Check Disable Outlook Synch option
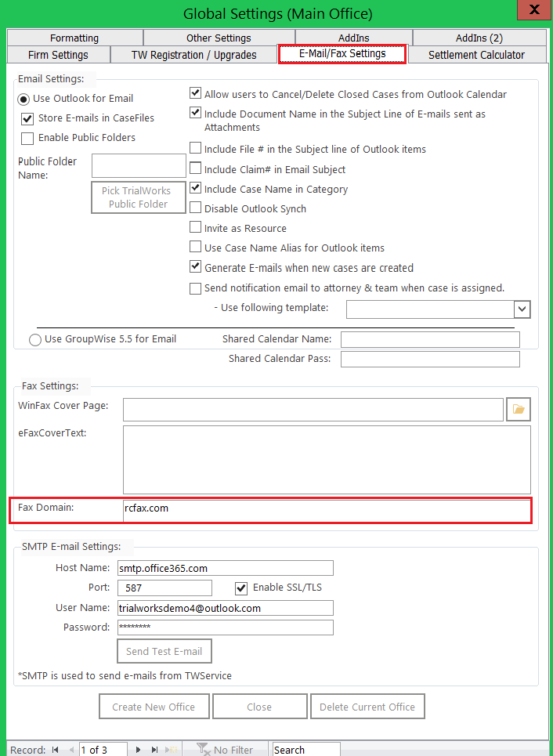Screen dimensions: 553x756 click(x=195, y=208)
